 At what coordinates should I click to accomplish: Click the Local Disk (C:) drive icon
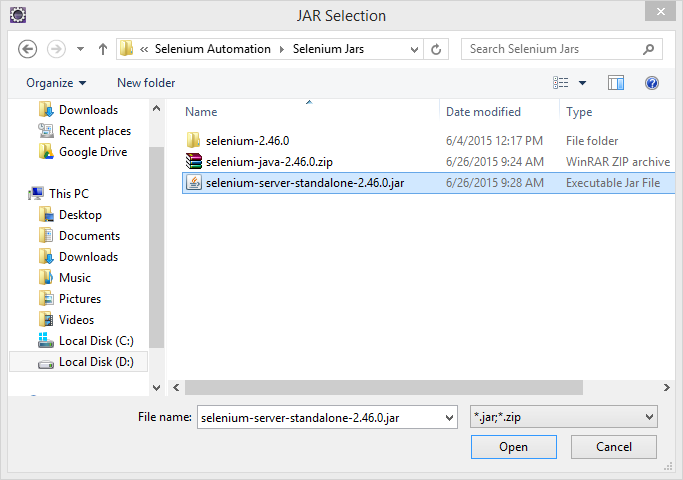[x=46, y=341]
